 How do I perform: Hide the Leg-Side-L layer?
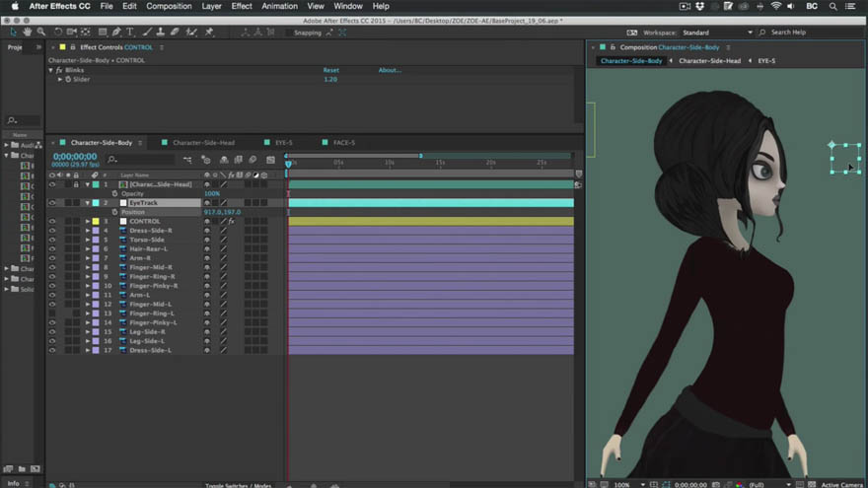click(x=52, y=341)
